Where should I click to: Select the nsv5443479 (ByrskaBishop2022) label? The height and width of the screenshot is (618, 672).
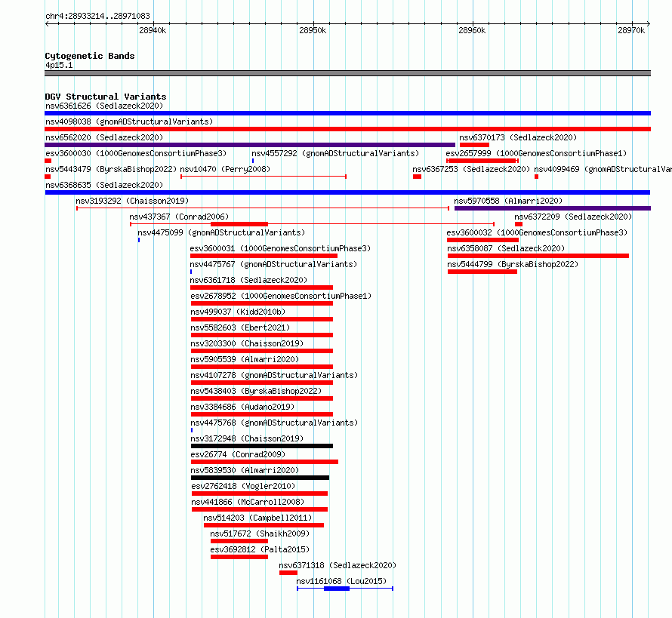(111, 169)
